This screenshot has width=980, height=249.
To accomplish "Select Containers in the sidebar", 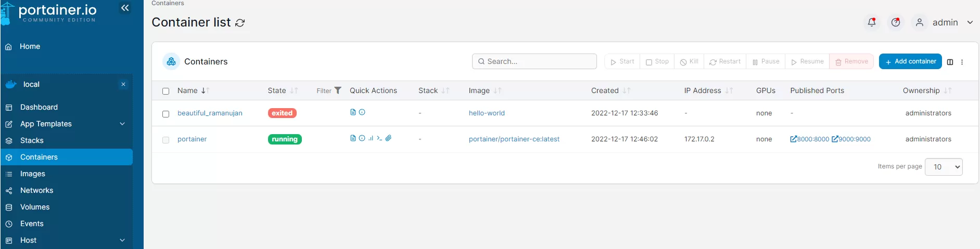I will pos(67,157).
